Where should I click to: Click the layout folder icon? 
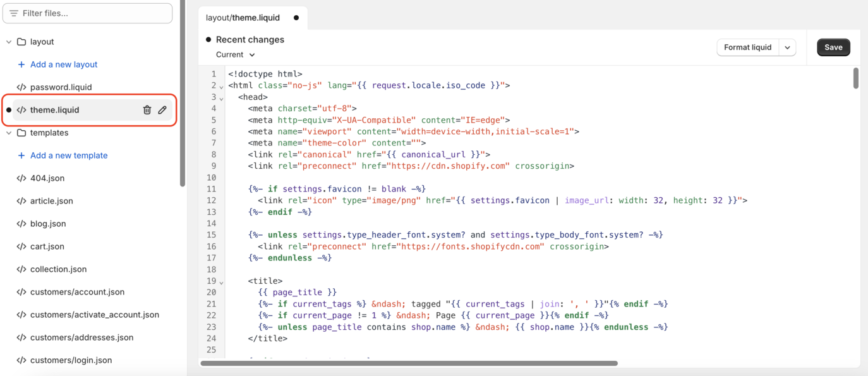point(21,42)
